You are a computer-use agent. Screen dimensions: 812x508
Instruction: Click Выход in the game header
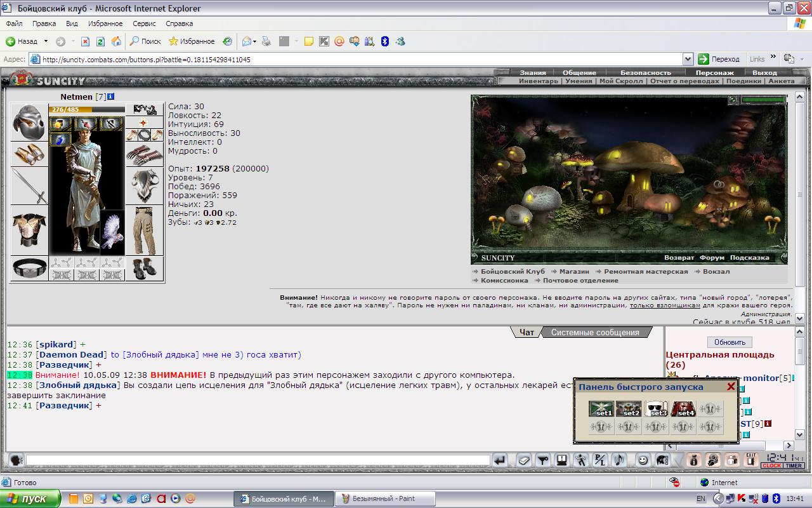pos(764,72)
